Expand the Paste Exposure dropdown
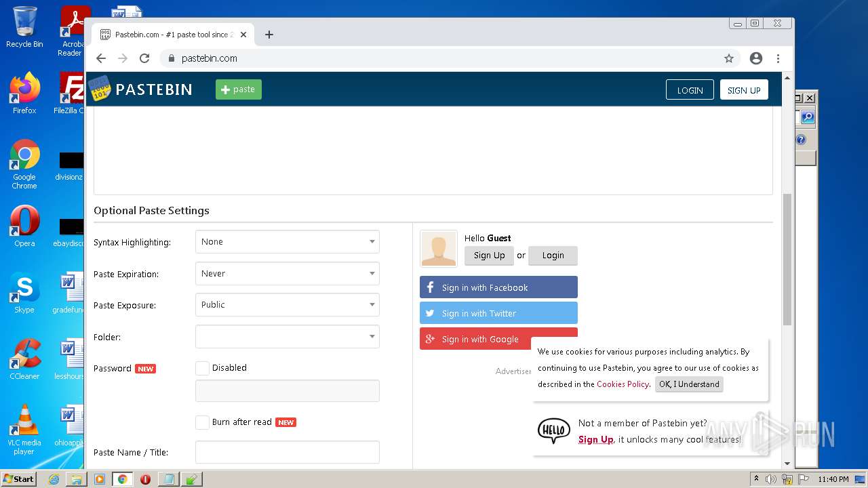 click(x=288, y=305)
